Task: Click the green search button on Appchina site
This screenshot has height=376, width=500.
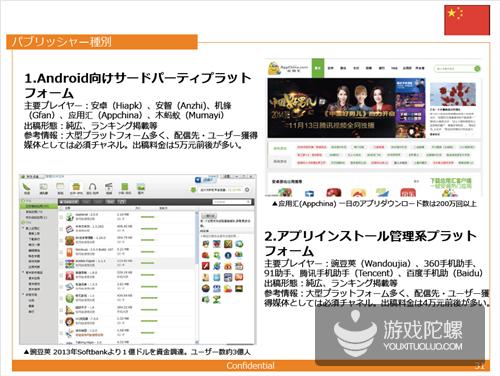Action: [x=477, y=68]
